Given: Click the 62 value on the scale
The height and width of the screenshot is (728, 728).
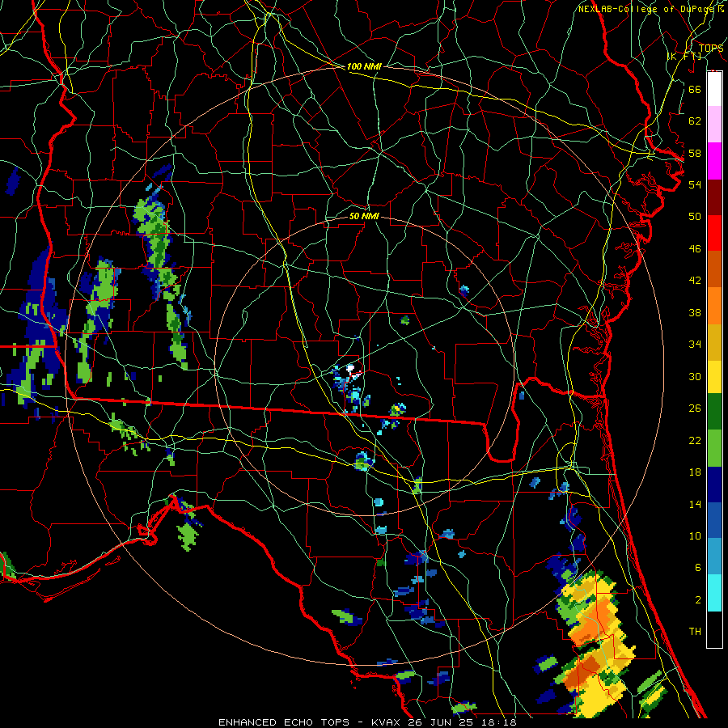Looking at the screenshot, I should click(695, 121).
